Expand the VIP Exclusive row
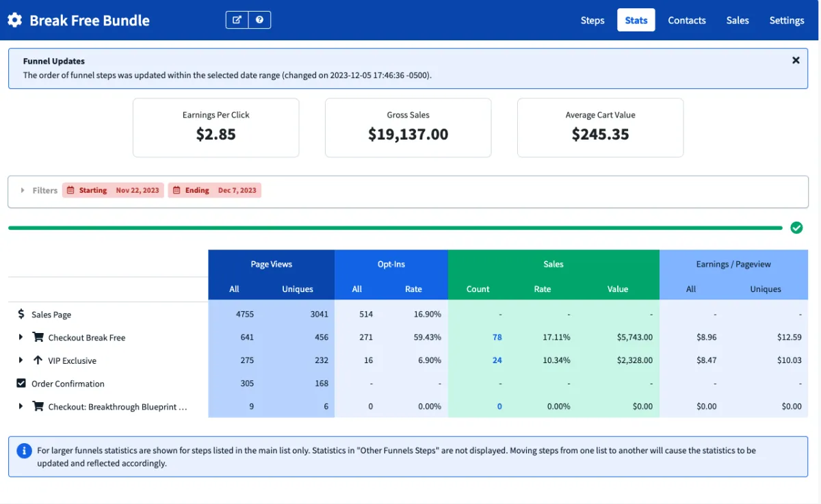 (21, 360)
